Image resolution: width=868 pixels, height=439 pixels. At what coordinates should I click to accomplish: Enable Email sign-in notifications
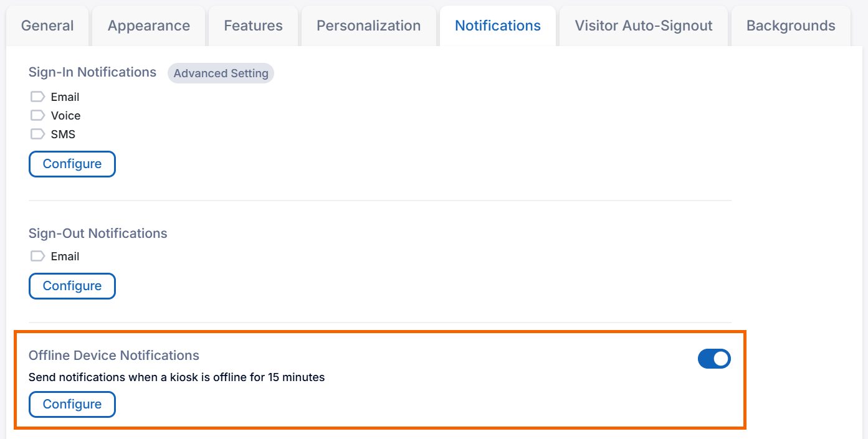click(x=36, y=97)
